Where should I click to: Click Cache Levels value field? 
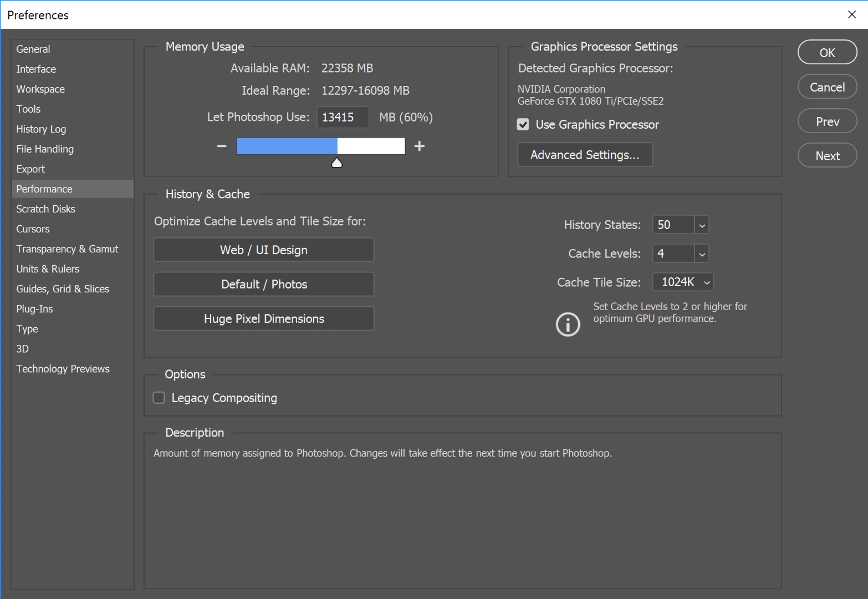click(x=673, y=253)
